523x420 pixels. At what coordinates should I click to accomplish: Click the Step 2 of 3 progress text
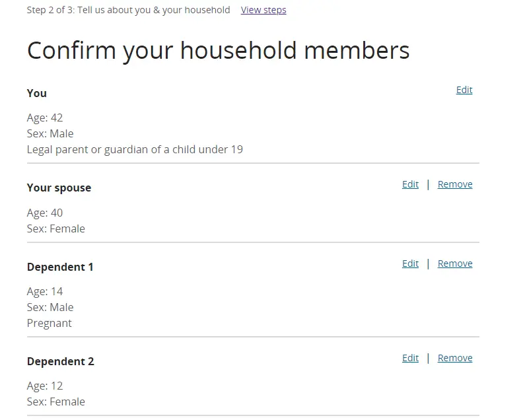pos(128,10)
